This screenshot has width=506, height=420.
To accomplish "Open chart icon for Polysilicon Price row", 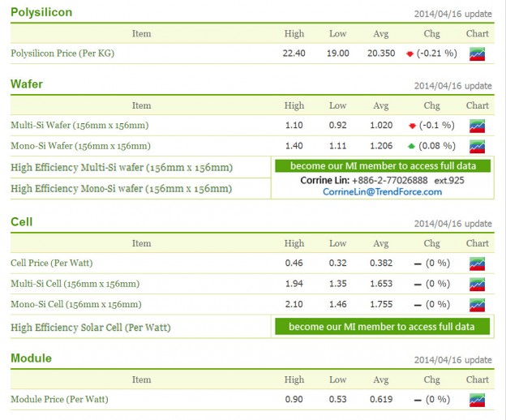I will (477, 54).
